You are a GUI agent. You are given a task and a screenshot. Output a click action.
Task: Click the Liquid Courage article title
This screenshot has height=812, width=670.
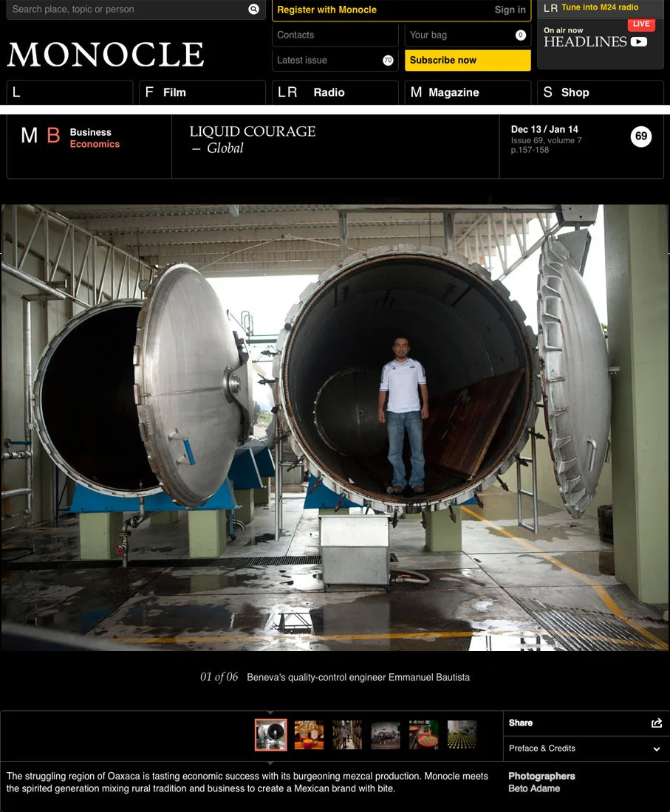coord(253,131)
